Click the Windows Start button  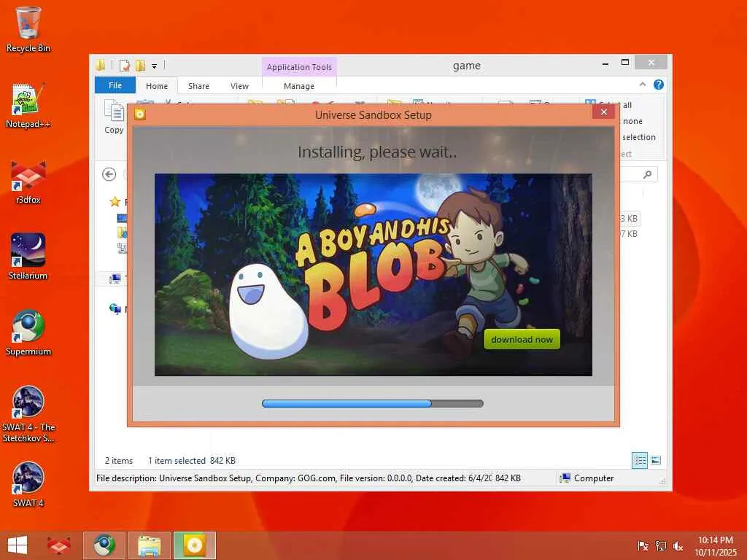(18, 545)
